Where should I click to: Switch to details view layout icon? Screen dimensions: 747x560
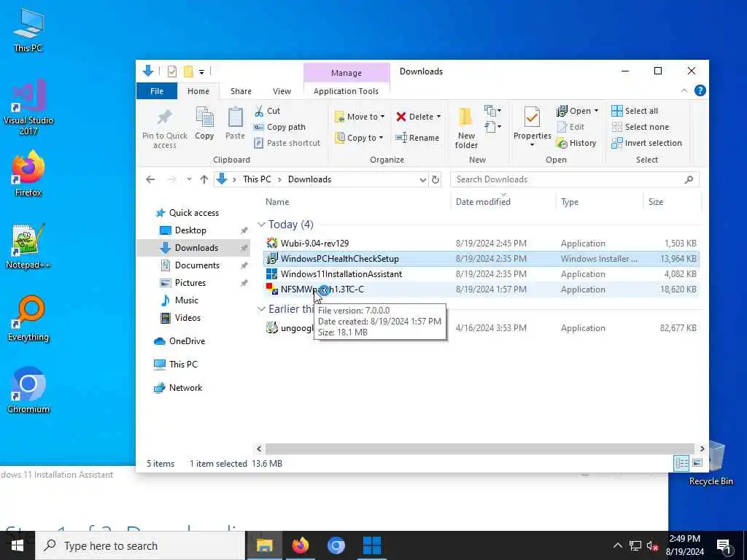pyautogui.click(x=682, y=463)
